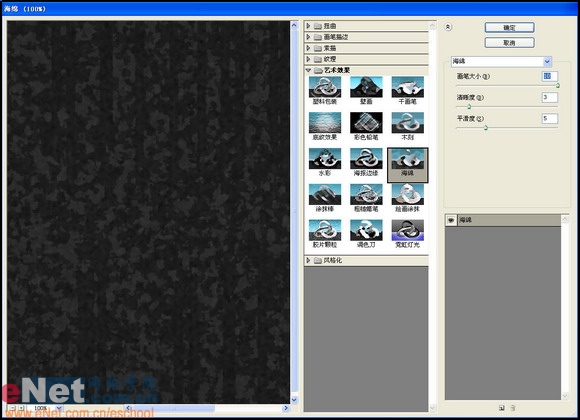Select the 霓虹灯光 (Neon Glow) filter thumbnail

pos(408,234)
